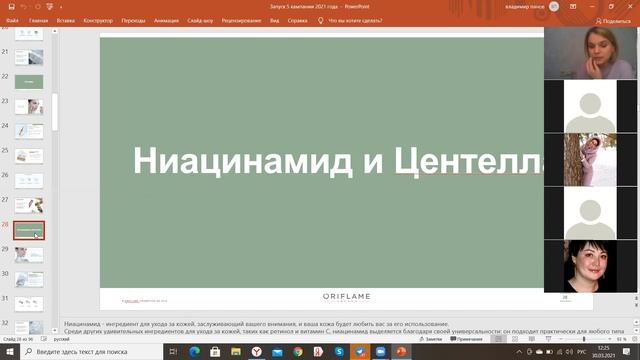This screenshot has height=360, width=640.
Task: Save the presentation from Quick Access toolbar
Action: coord(11,7)
